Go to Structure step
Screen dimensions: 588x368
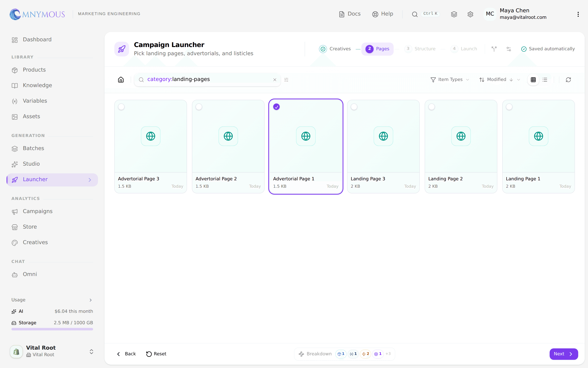[x=420, y=49]
